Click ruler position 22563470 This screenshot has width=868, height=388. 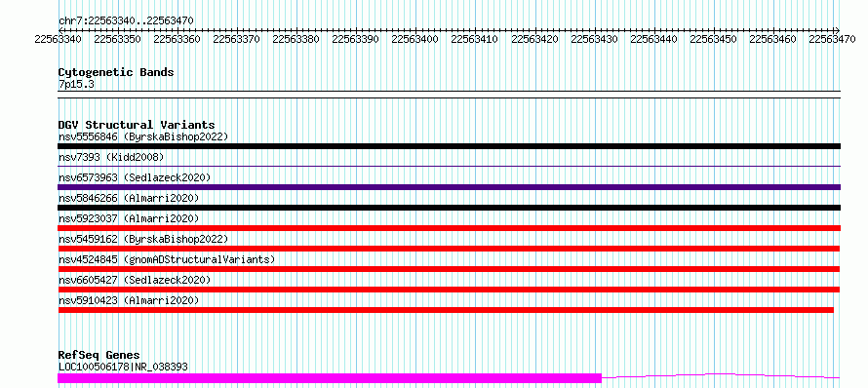[833, 39]
